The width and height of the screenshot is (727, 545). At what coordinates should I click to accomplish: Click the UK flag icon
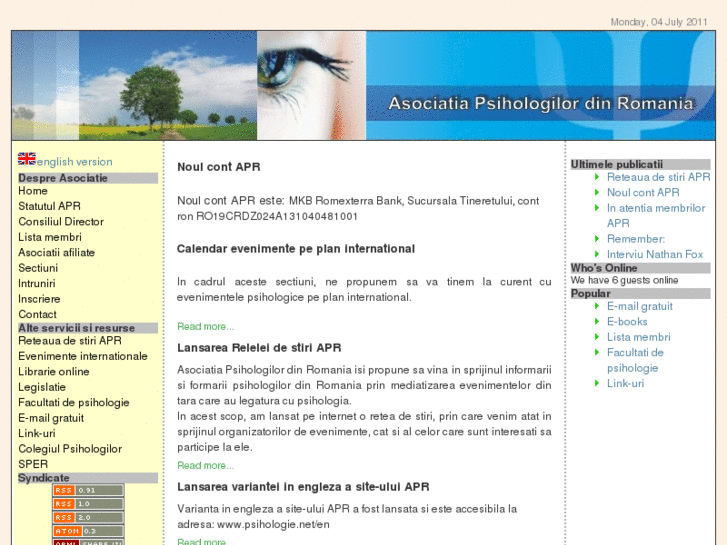point(26,159)
